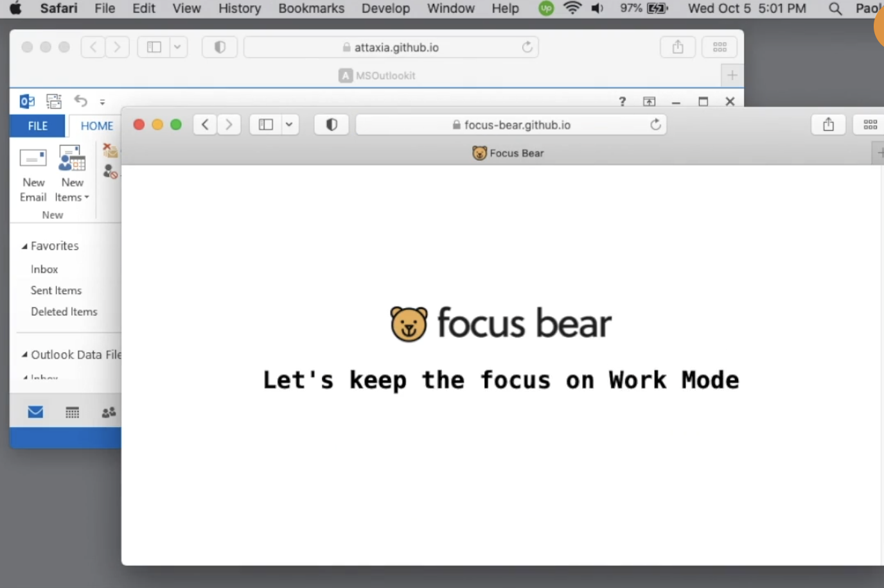Reload the Focus Bear page
The image size is (884, 588).
tap(655, 125)
